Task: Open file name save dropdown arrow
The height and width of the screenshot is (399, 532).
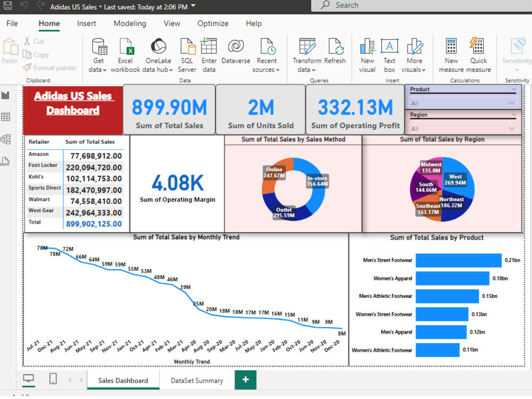Action: point(194,6)
